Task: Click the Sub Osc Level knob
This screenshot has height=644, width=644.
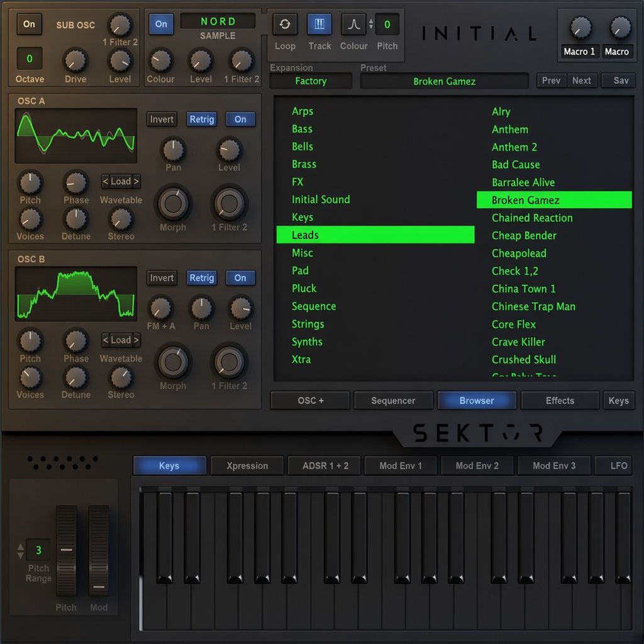Action: coord(120,61)
